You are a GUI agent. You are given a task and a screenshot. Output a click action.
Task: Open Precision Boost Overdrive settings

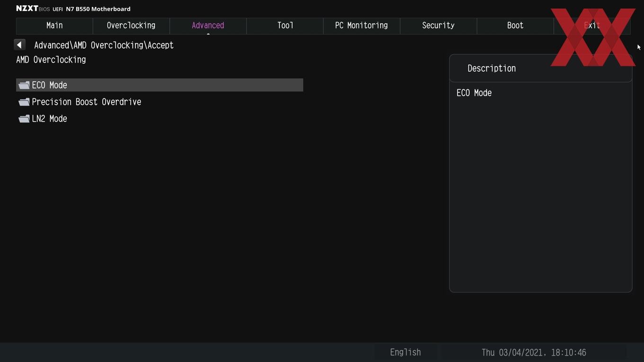click(160, 102)
